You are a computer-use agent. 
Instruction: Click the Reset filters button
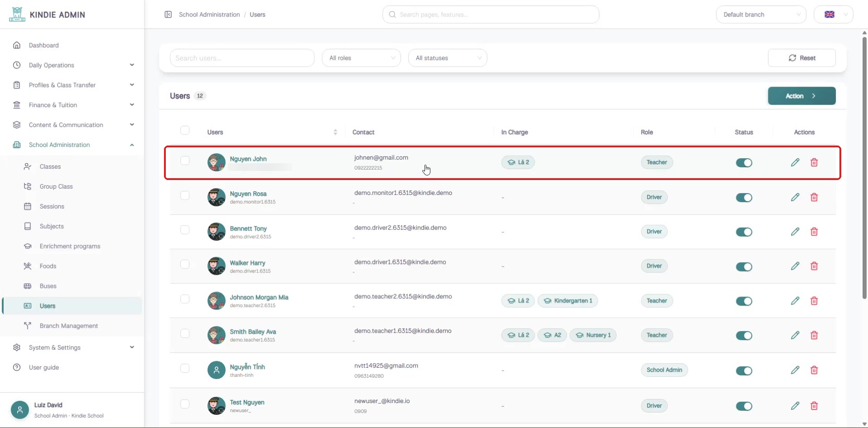(802, 58)
